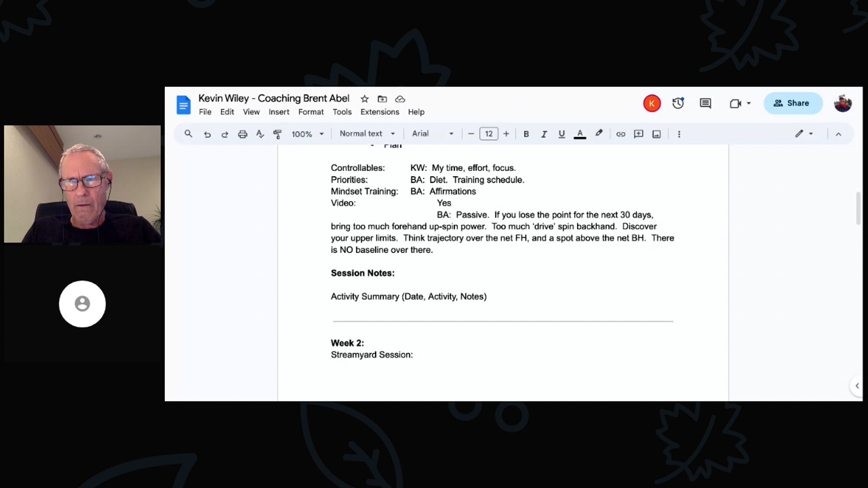Open version history clock icon
868x488 pixels.
pyautogui.click(x=678, y=103)
